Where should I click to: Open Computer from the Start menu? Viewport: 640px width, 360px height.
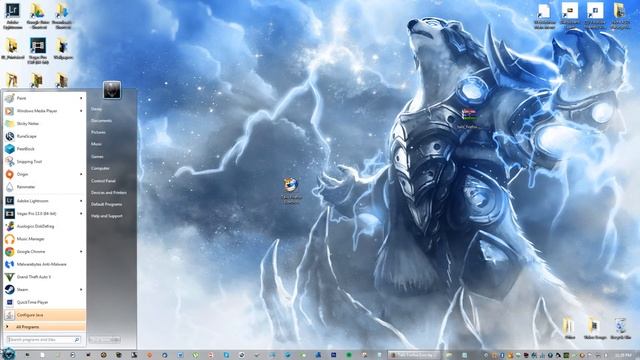pos(100,168)
